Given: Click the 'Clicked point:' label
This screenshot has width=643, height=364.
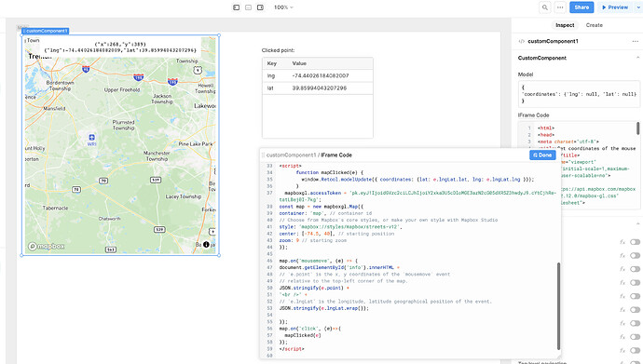Looking at the screenshot, I should tap(278, 50).
